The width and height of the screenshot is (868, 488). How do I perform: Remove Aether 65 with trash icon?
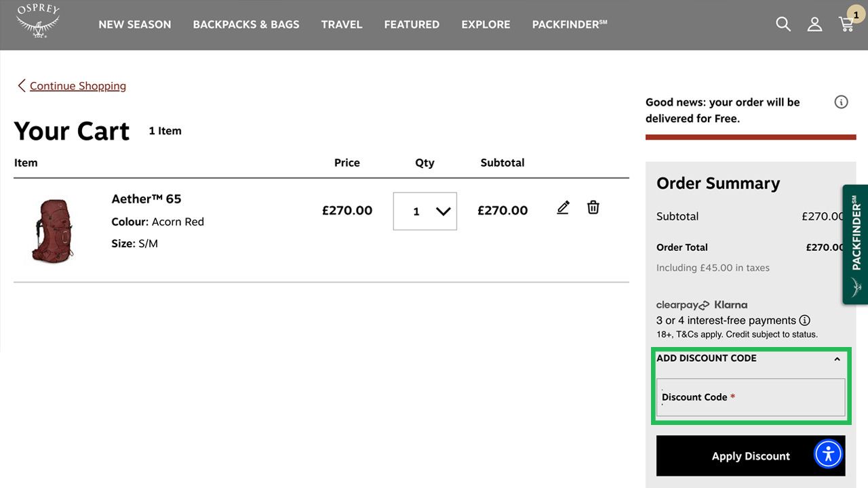tap(593, 207)
